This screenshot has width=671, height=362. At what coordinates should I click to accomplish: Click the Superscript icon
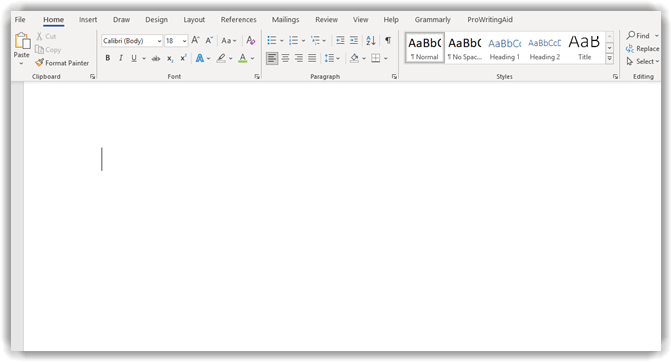click(x=183, y=58)
